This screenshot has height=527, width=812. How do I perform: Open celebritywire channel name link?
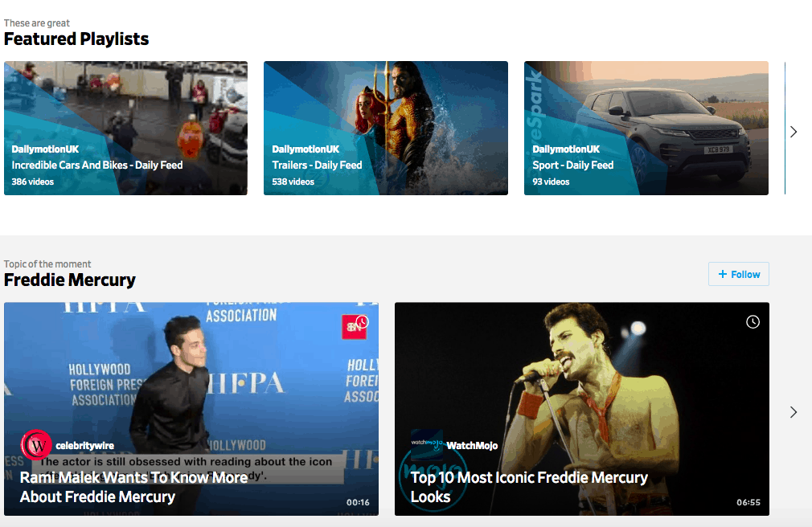point(85,446)
